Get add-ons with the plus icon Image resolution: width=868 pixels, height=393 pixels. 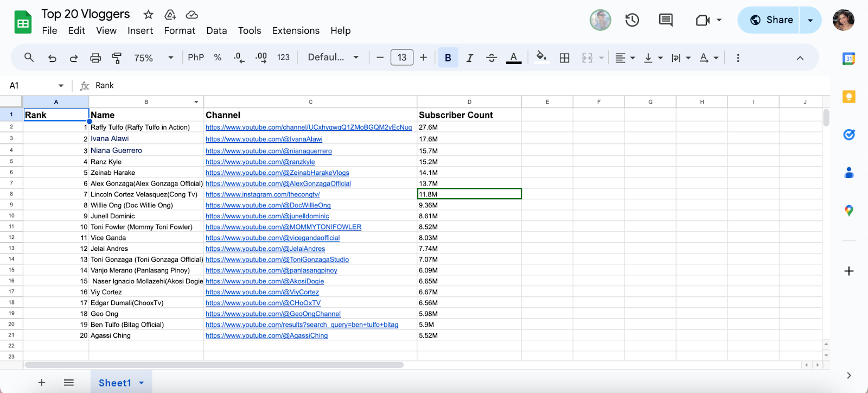point(849,271)
